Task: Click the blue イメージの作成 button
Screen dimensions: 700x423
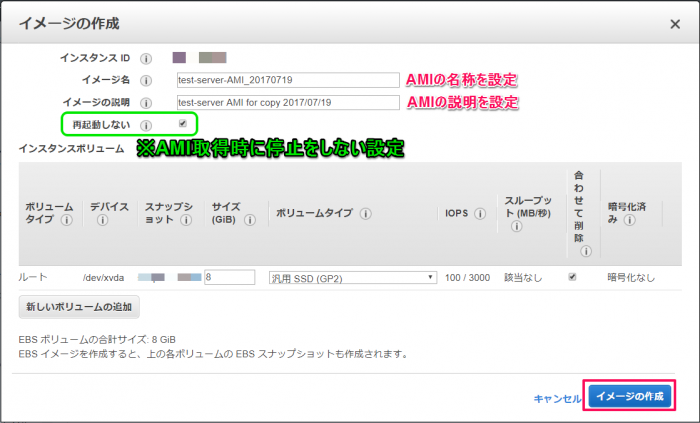Action: (x=629, y=396)
